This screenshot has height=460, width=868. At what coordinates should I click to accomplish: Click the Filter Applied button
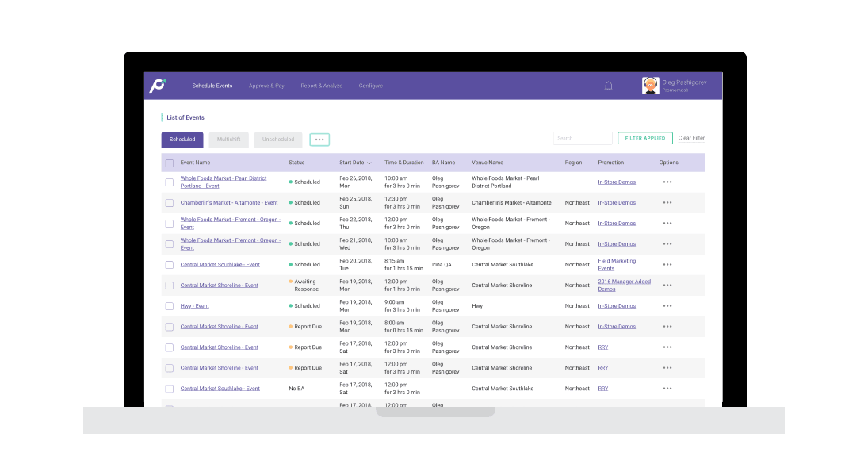click(645, 138)
